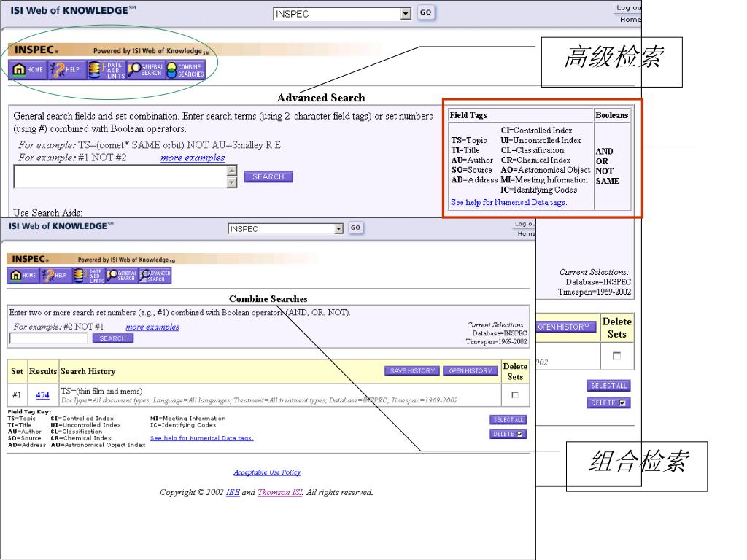Image resolution: width=747 pixels, height=560 pixels.
Task: Open General Search in Advanced Search toolbar
Action: [146, 69]
